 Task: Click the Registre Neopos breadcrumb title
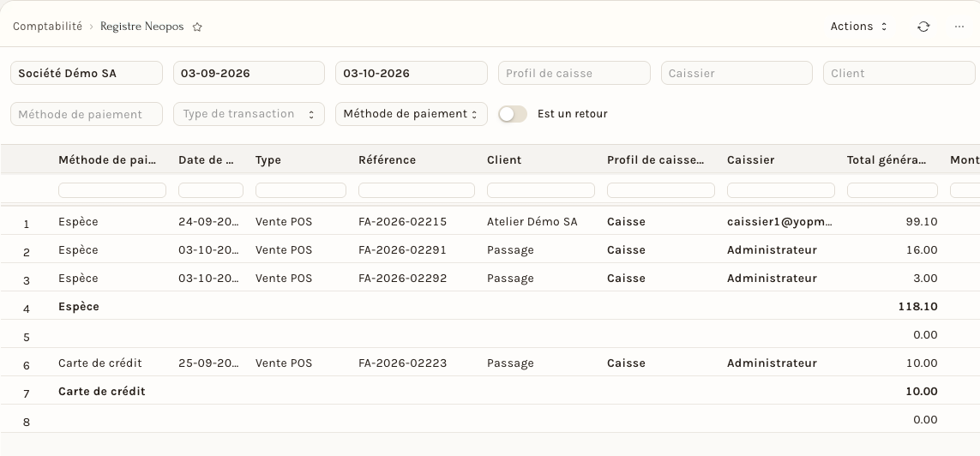(x=141, y=27)
